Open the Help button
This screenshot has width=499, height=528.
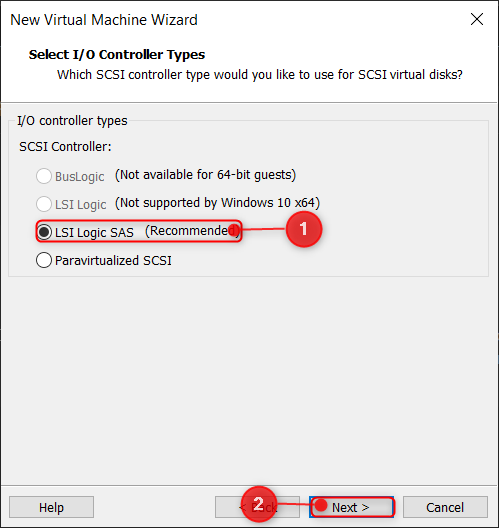[x=51, y=507]
